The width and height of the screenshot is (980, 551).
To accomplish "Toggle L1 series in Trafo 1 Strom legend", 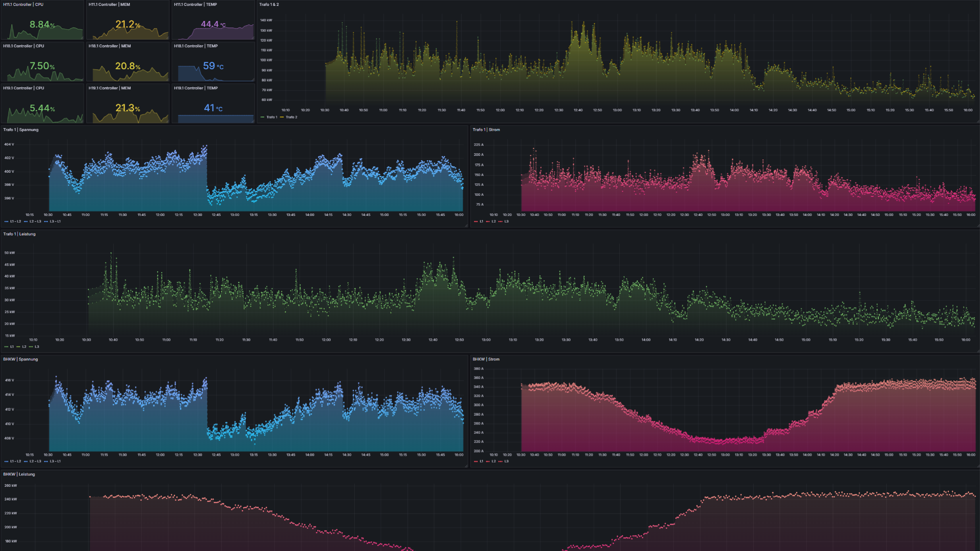I will click(x=481, y=221).
